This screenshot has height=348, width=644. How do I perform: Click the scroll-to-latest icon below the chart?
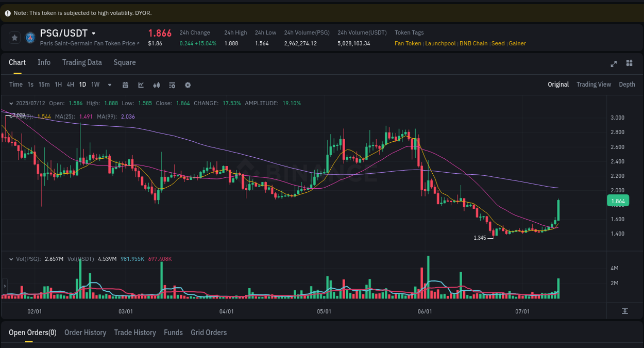tap(625, 311)
